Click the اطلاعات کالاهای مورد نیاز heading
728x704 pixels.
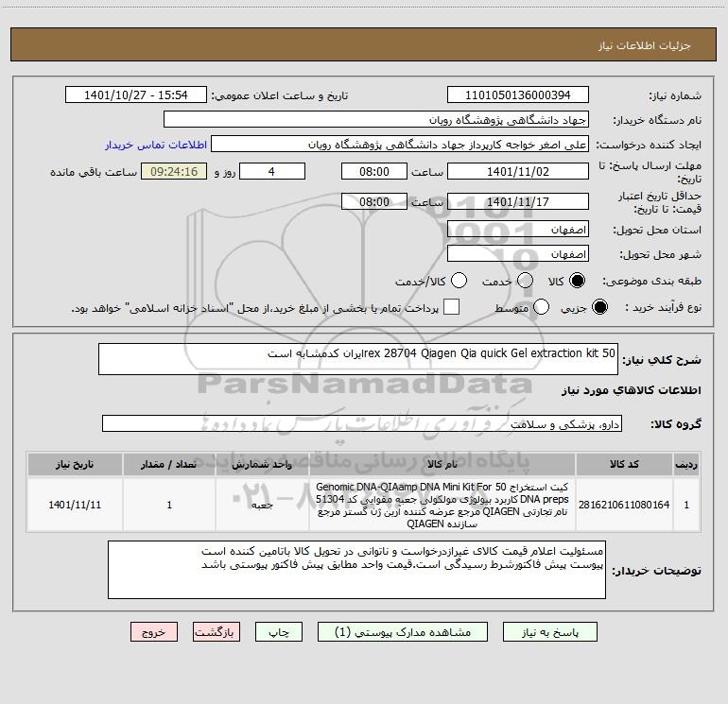[x=632, y=390]
